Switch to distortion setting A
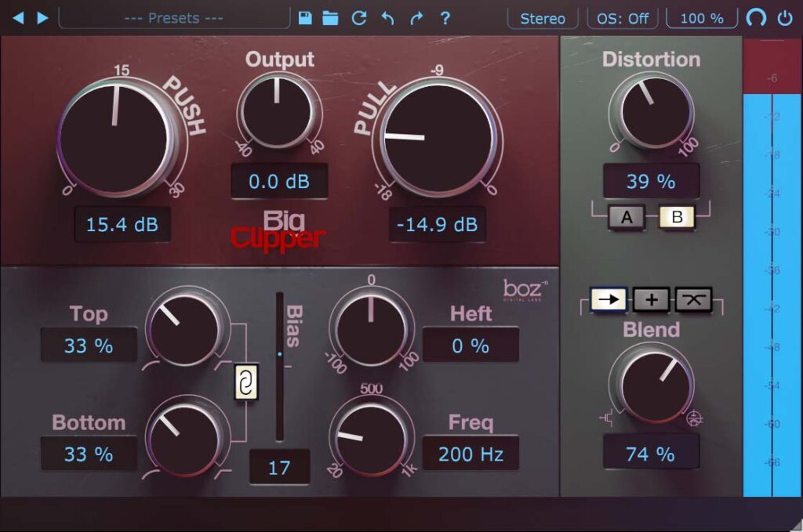Viewport: 803px width, 532px height. [x=625, y=217]
